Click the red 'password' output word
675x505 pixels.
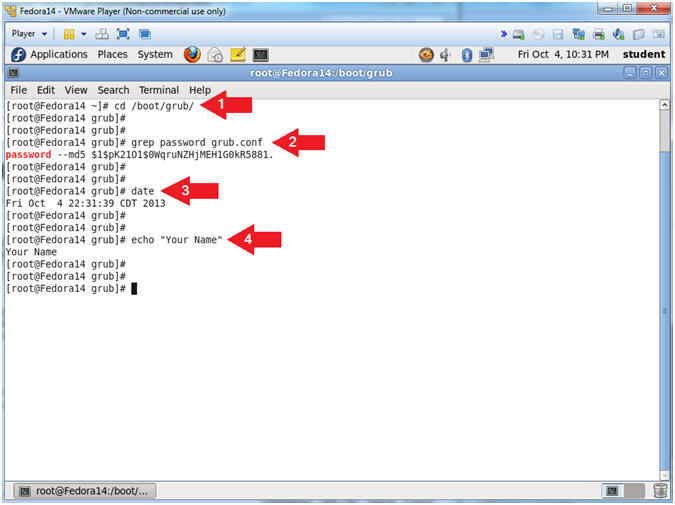click(x=28, y=155)
